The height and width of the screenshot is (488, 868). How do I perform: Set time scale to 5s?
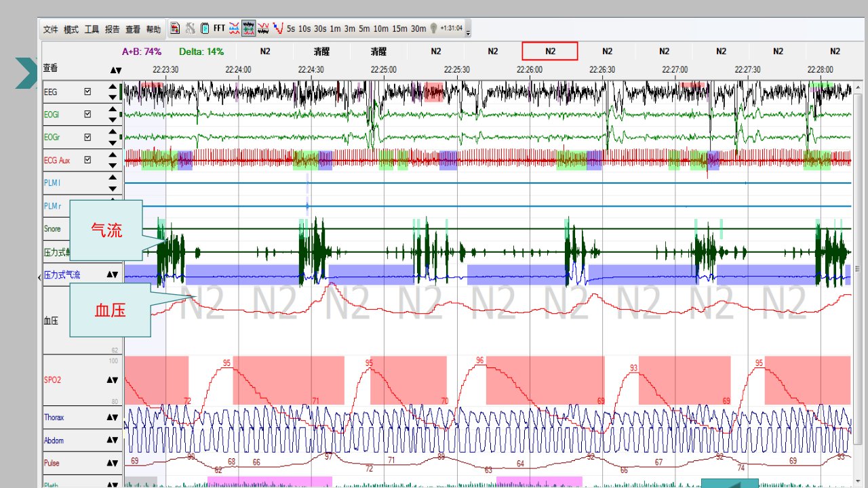[x=291, y=28]
